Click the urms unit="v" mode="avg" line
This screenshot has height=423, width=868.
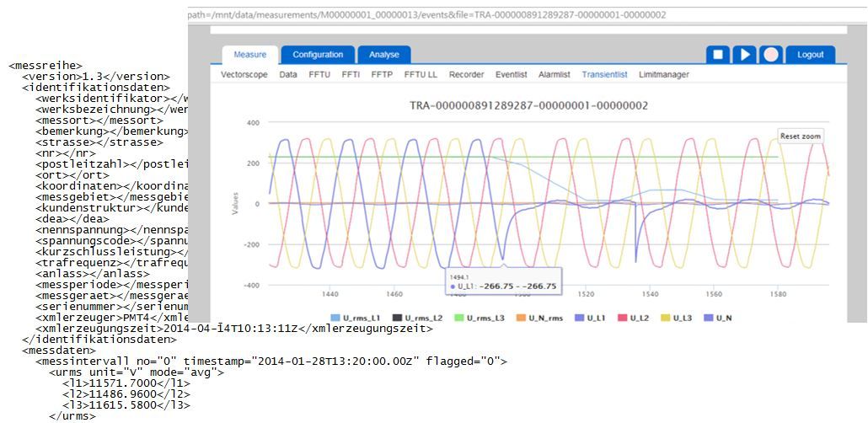(137, 372)
